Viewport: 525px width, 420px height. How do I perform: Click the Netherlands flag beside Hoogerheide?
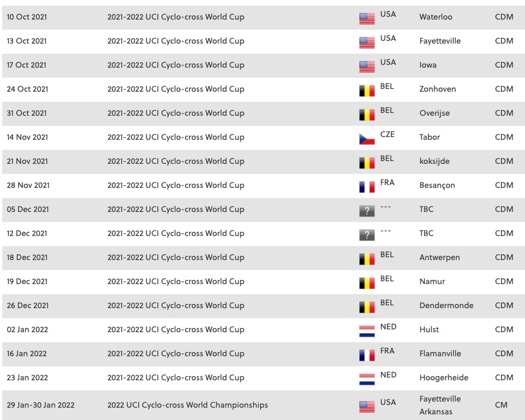[367, 379]
